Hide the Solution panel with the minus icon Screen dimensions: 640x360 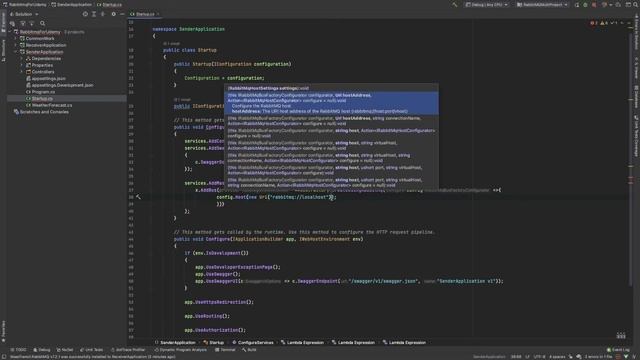click(122, 14)
